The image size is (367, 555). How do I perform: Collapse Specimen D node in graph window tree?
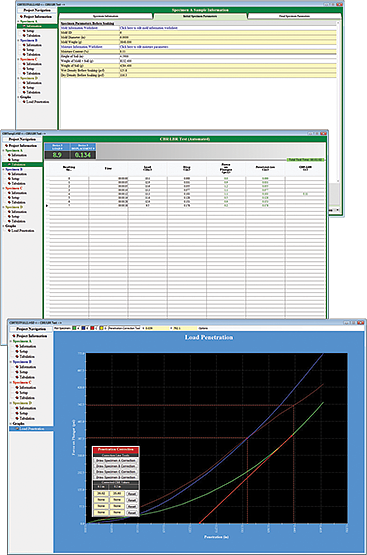[x=11, y=403]
